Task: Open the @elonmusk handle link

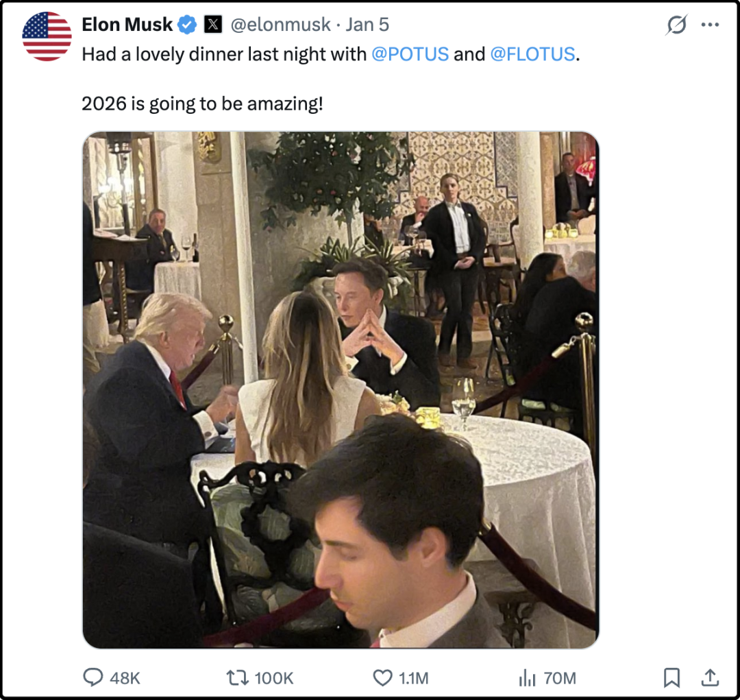Action: coord(281,25)
